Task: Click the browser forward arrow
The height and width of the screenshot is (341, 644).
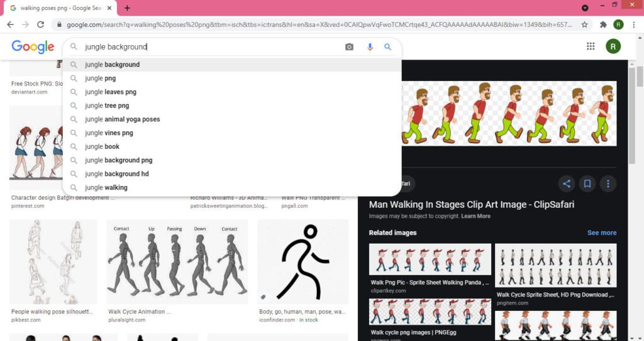Action: click(x=25, y=24)
